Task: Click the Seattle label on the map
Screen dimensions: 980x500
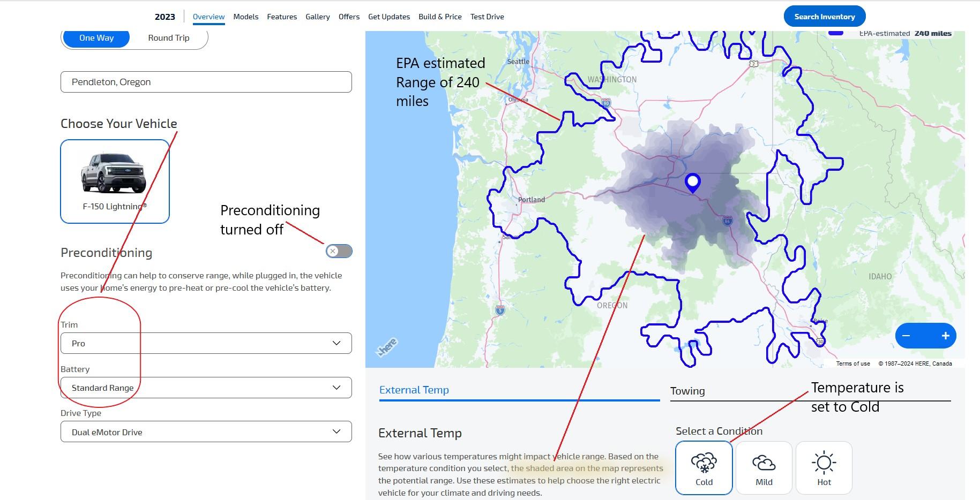Action: pos(518,62)
